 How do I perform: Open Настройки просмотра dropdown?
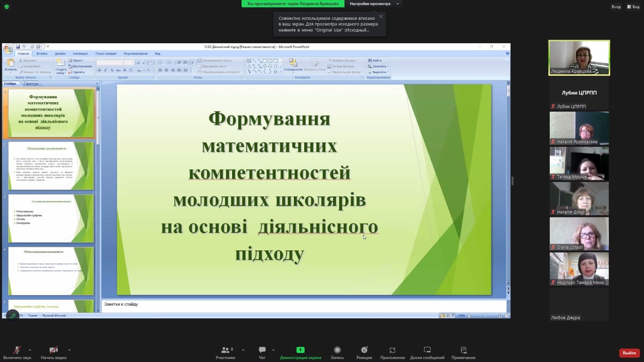click(x=374, y=4)
